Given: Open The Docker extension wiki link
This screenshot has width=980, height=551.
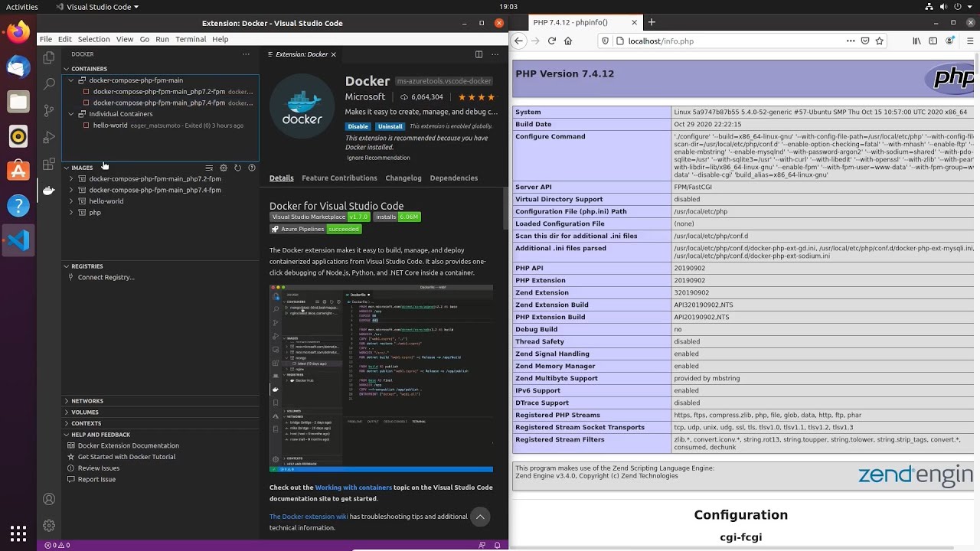Looking at the screenshot, I should pyautogui.click(x=309, y=517).
